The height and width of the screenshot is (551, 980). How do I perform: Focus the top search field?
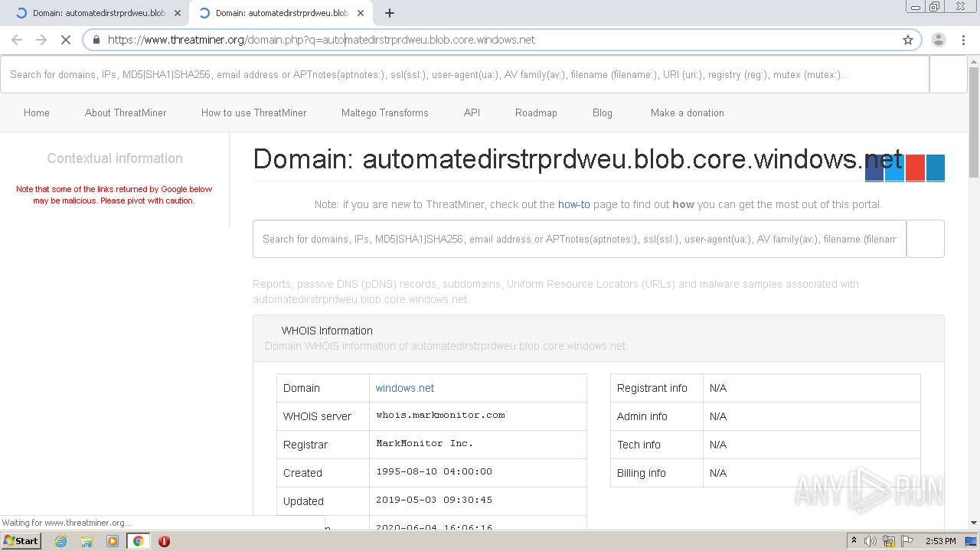point(465,74)
